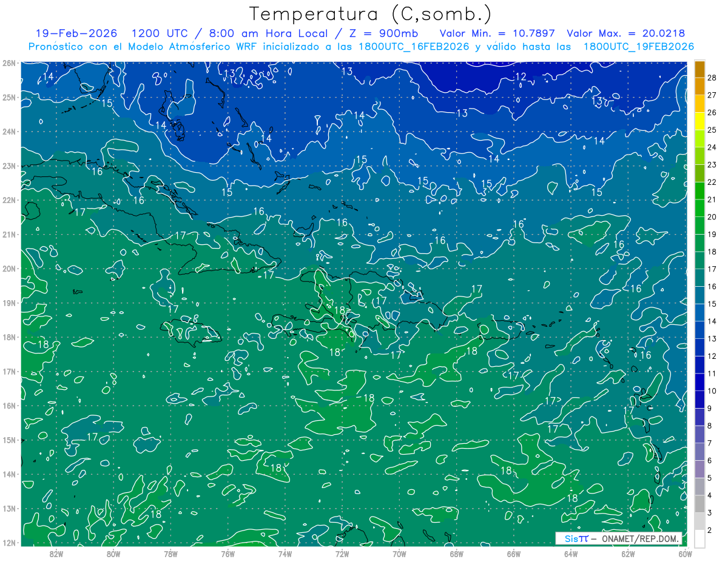Image resolution: width=728 pixels, height=562 pixels.
Task: Click latitude axis label '16N'
Action: [x=9, y=406]
